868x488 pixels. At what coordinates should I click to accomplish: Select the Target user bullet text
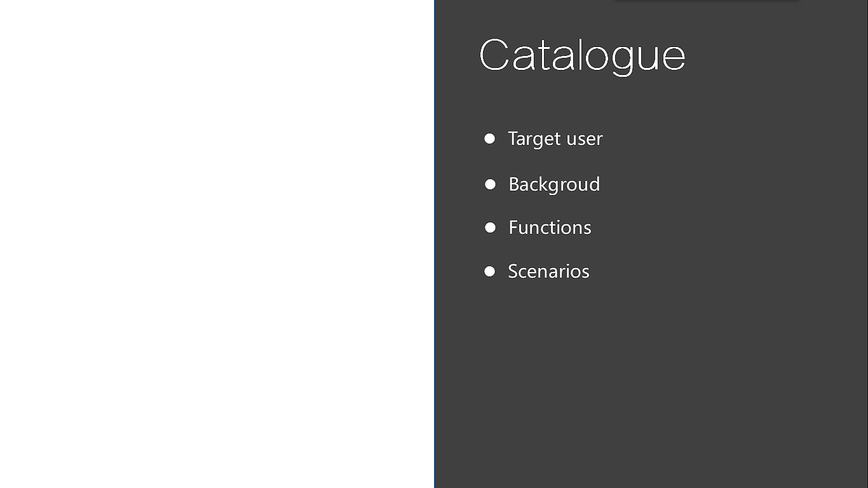point(555,139)
